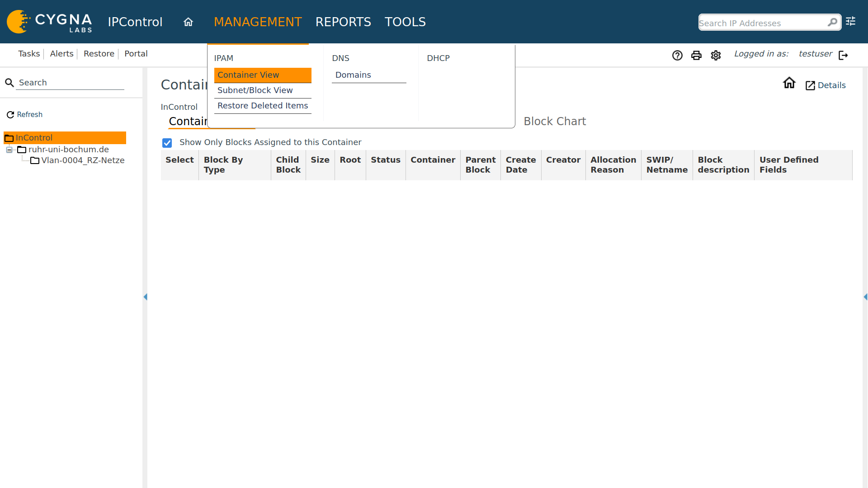Click the logout icon next to testuser
Viewport: 868px width, 488px height.
843,55
